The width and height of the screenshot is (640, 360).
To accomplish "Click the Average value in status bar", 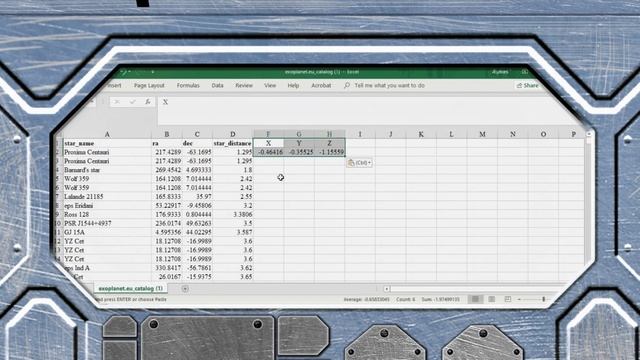I will [x=367, y=299].
